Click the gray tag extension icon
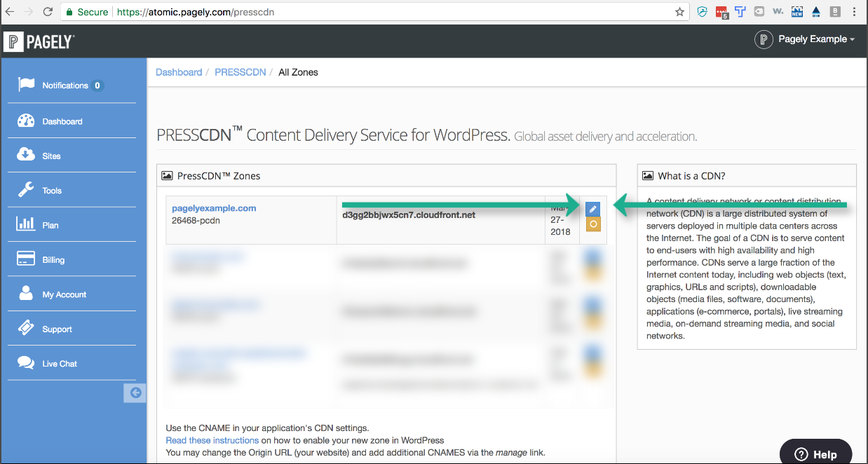 click(x=759, y=12)
